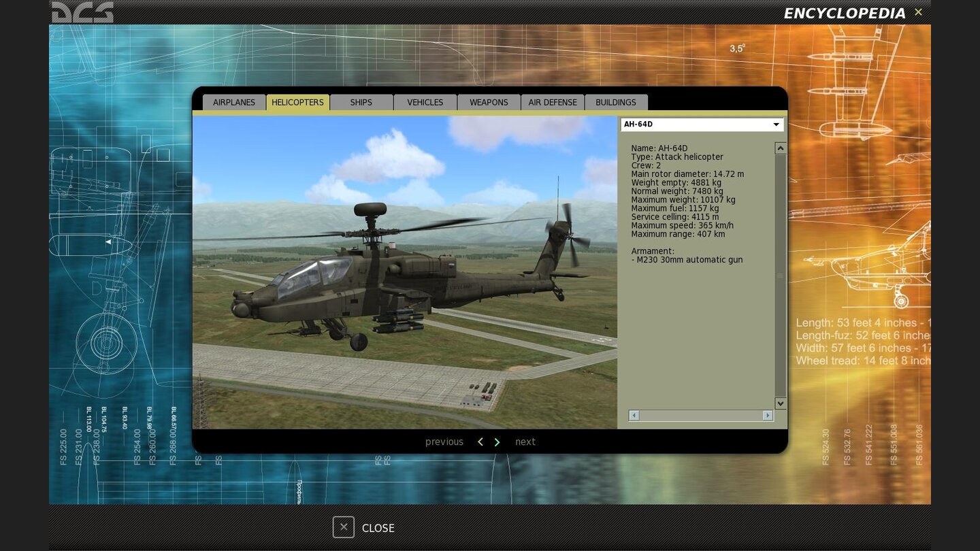Screen dimensions: 980x551
Task: Expand the AH-64D aircraft dropdown
Action: tap(702, 124)
